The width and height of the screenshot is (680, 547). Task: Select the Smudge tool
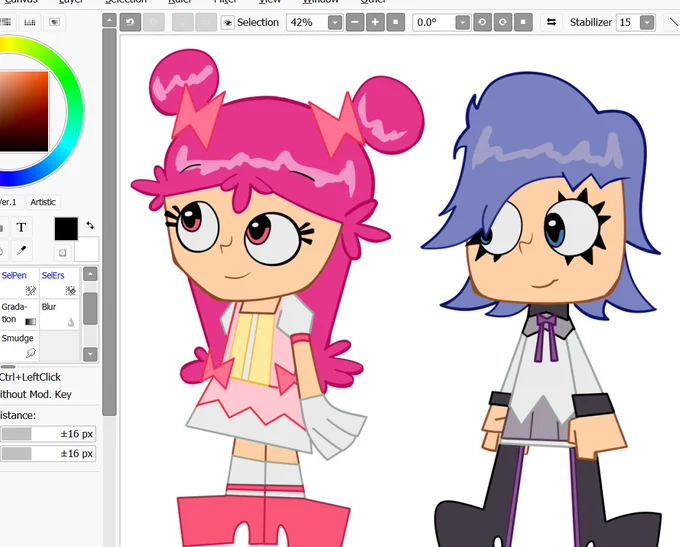[19, 346]
